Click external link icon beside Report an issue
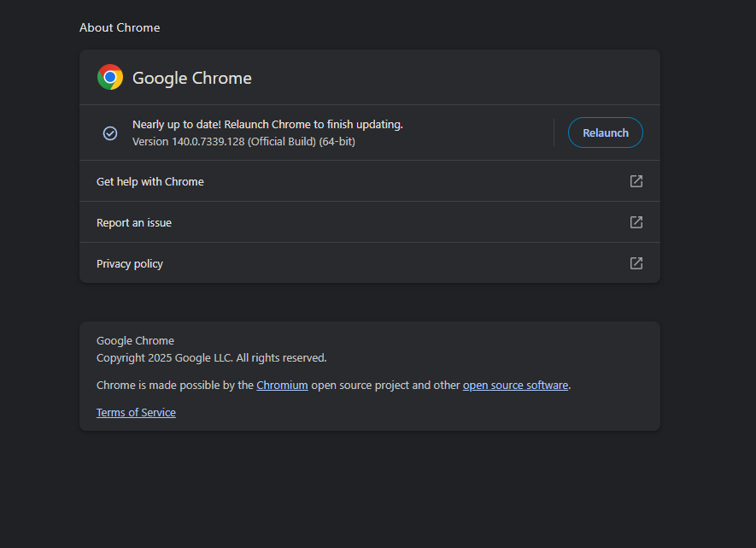Screen dimensions: 756x548 [x=636, y=222]
